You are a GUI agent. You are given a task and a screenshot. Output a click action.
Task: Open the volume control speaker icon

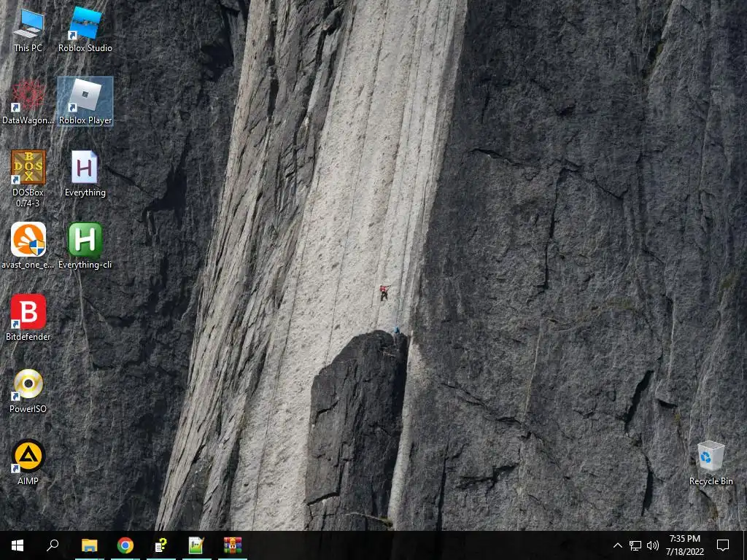[x=653, y=545]
